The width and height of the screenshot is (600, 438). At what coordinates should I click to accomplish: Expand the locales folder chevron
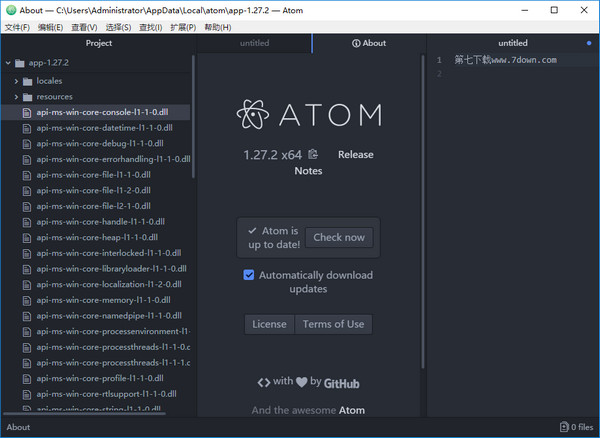pyautogui.click(x=16, y=80)
